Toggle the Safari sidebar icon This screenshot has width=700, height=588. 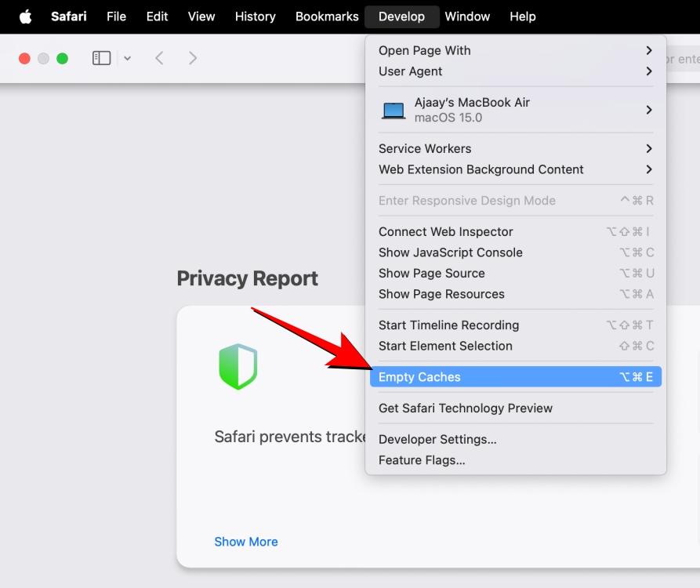[x=101, y=58]
